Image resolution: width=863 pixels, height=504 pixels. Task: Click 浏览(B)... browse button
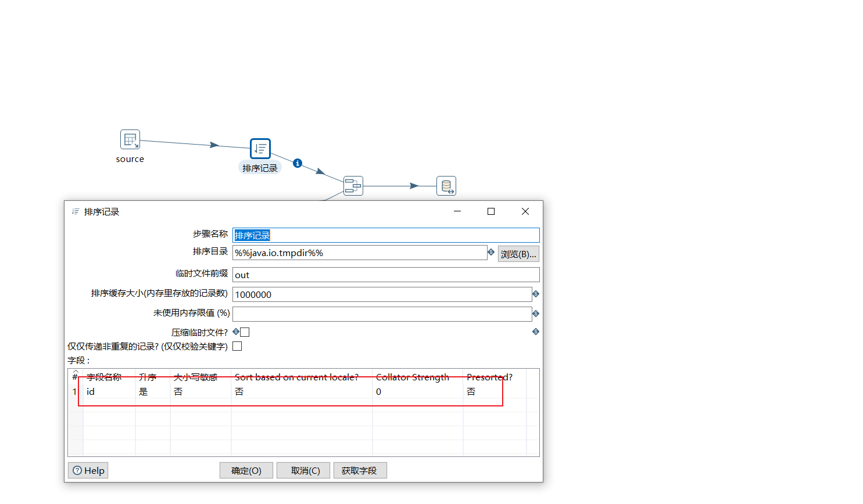click(518, 254)
